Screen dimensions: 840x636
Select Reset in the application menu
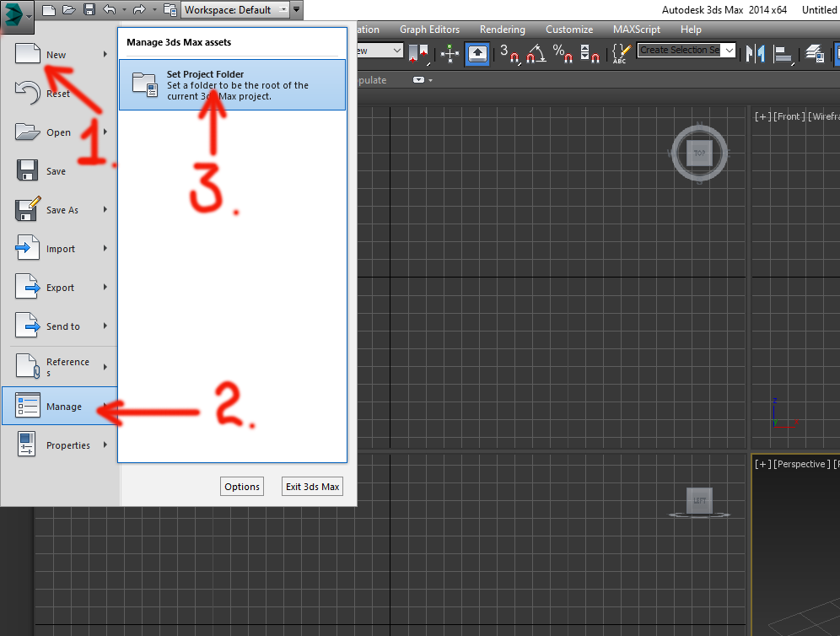[60, 94]
